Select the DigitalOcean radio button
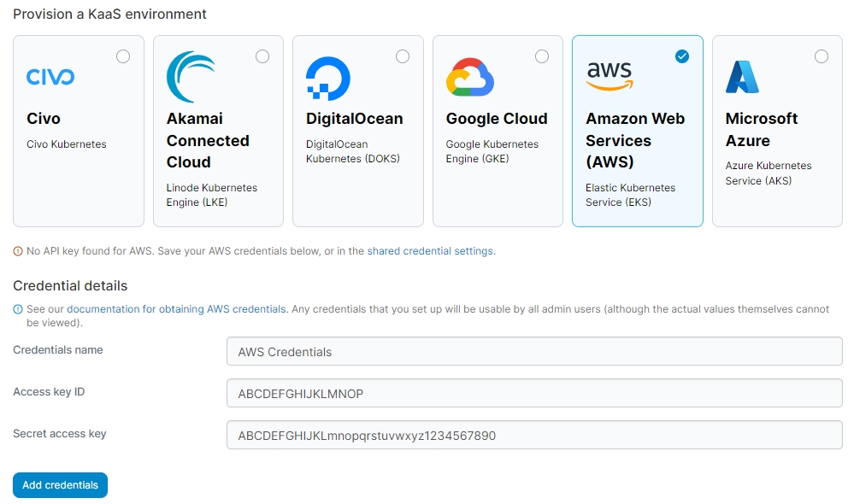 click(403, 56)
